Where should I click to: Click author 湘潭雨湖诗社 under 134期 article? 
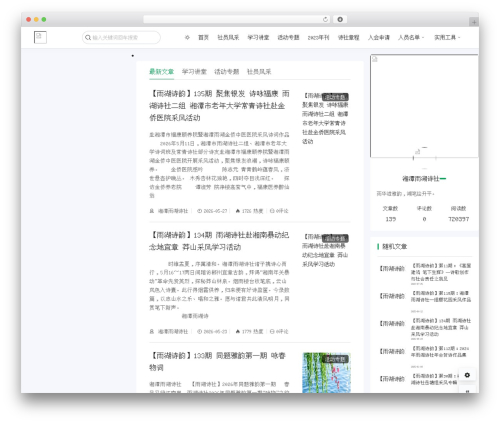173,332
